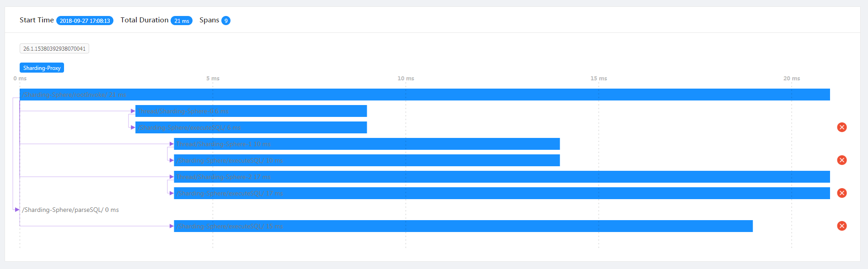868x269 pixels.
Task: Select the Sharding-Proxy service tag
Action: point(42,68)
